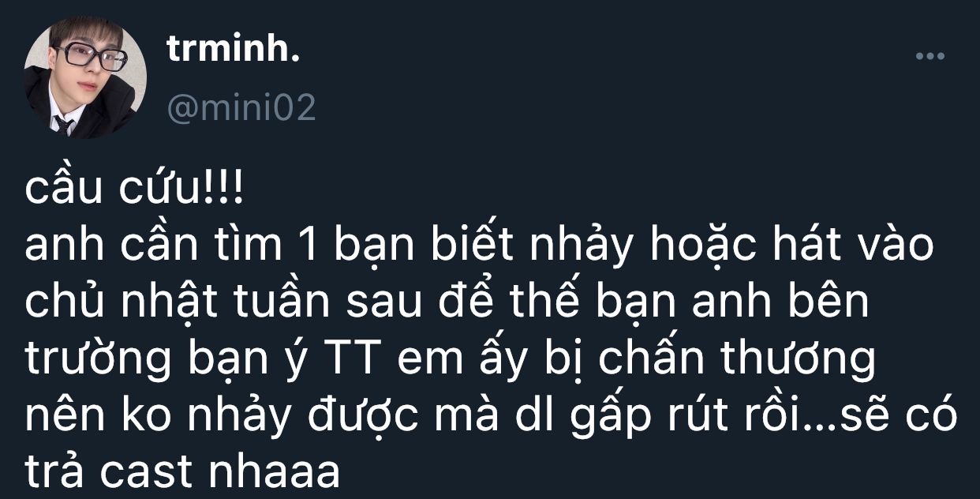Select the tweet line starting "nên ko nhảy"
This screenshot has height=499, width=980.
pyautogui.click(x=491, y=415)
